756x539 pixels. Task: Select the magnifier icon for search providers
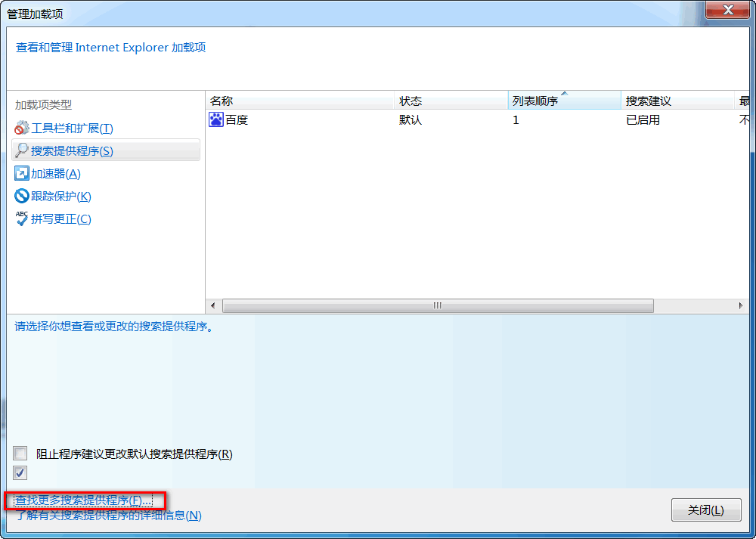point(22,150)
